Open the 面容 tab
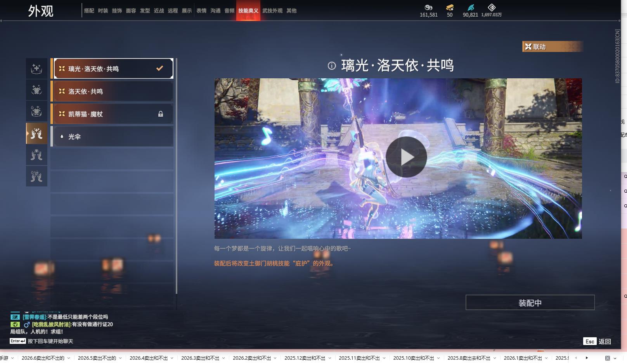The width and height of the screenshot is (627, 364). click(x=131, y=11)
